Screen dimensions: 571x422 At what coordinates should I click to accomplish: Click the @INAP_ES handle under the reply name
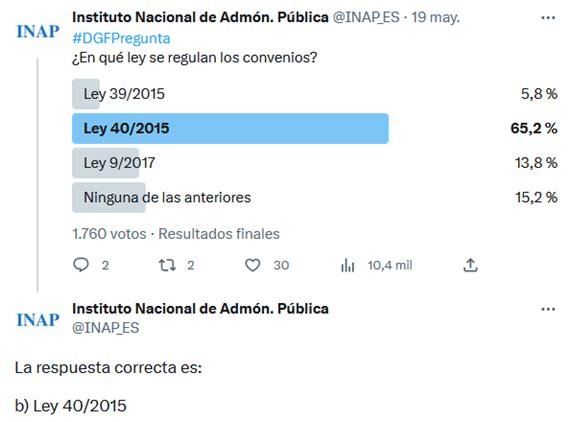tap(106, 328)
